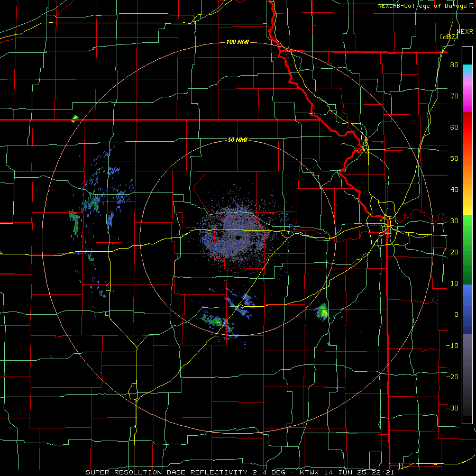This screenshot has height=476, width=476.
Task: Click the 70 value on the color scale
Action: 454,96
